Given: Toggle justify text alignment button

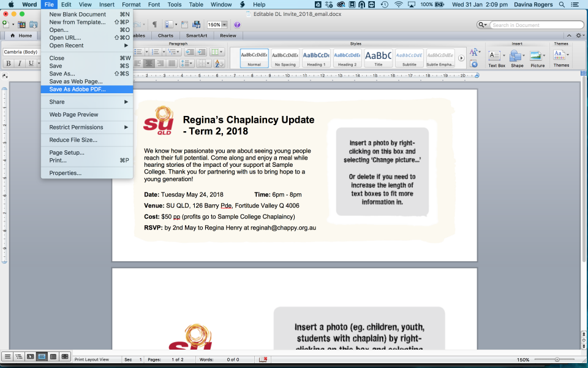Looking at the screenshot, I should (172, 63).
